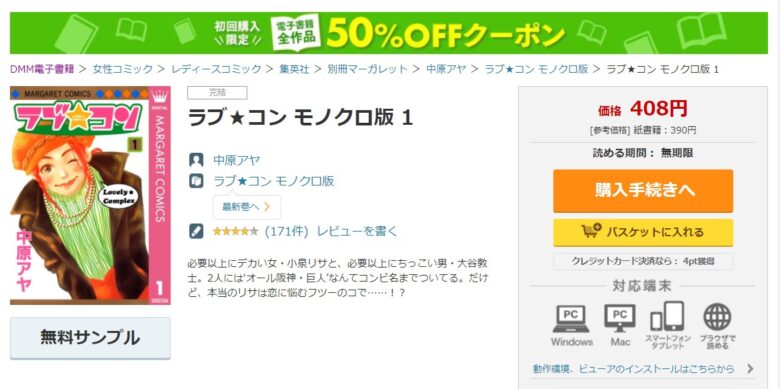Open the 女性コミック breadcrumb

(122, 69)
